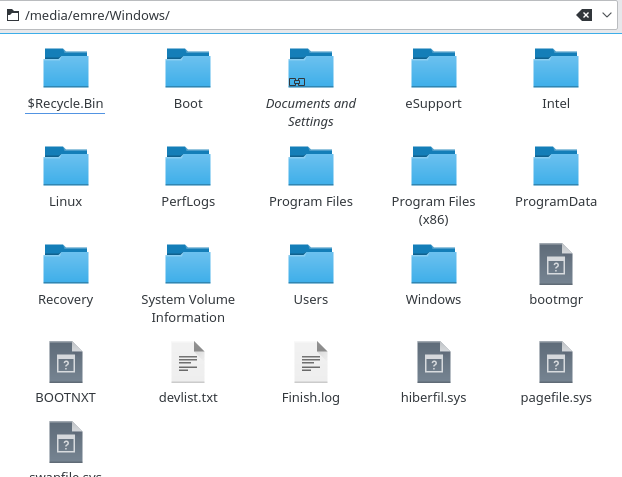Select the Program Files folder icon
The image size is (622, 477).
[x=311, y=165]
